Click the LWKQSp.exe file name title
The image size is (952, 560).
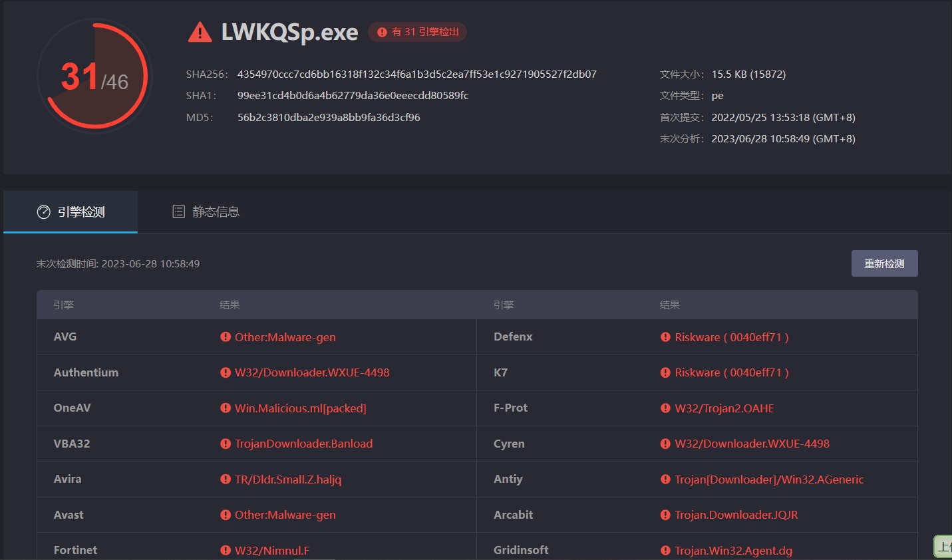coord(289,32)
